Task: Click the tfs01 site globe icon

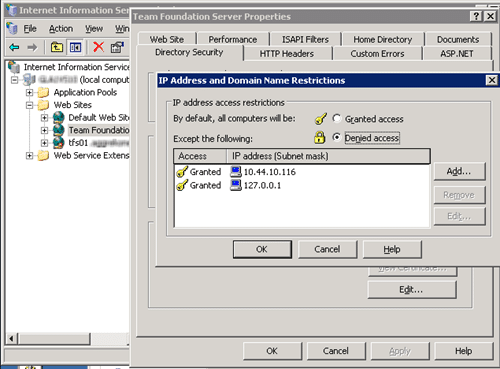Action: 59,143
